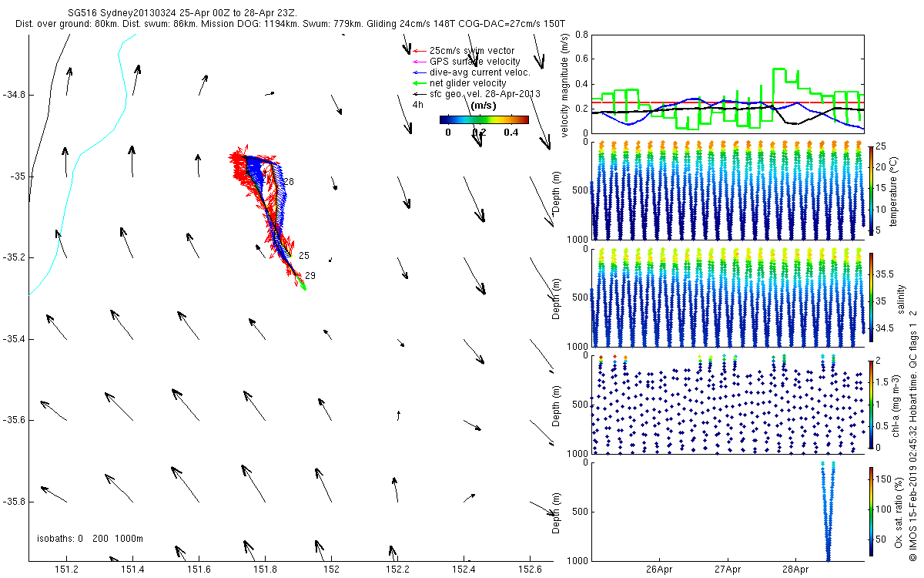Click the '(m/s)' colorbar heading
Viewport: 924px width, 578px height.
(483, 105)
